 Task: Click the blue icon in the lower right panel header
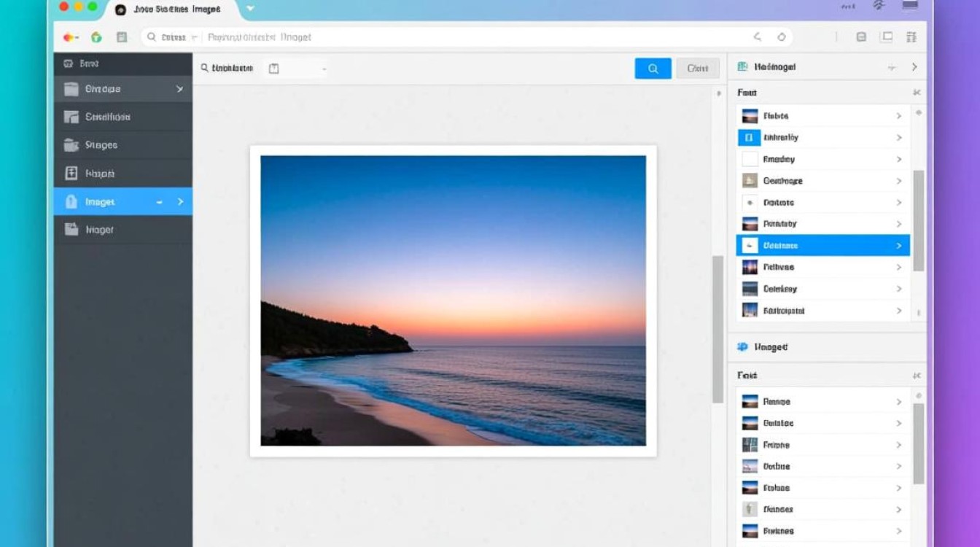point(742,347)
